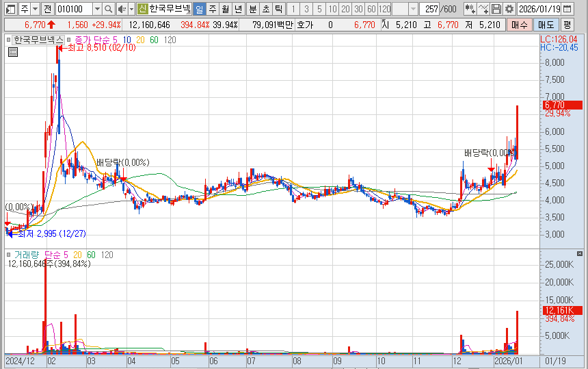Screen dimensions: 588x369
Task: Click the 257 candle count field
Action: pyautogui.click(x=429, y=9)
